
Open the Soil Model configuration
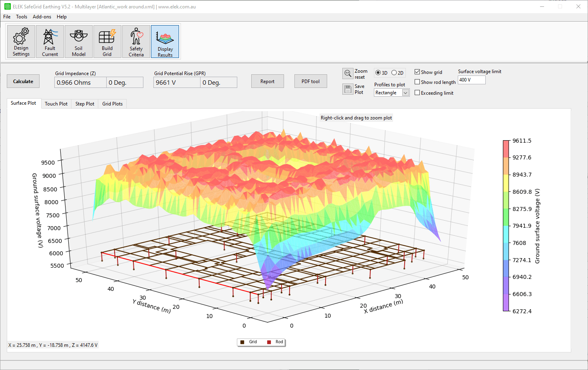[78, 42]
